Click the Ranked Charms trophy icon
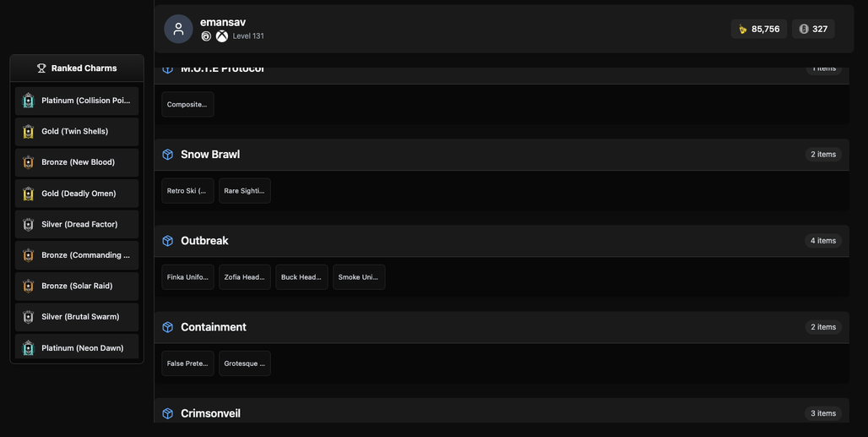Viewport: 868px width, 437px height. click(x=41, y=68)
